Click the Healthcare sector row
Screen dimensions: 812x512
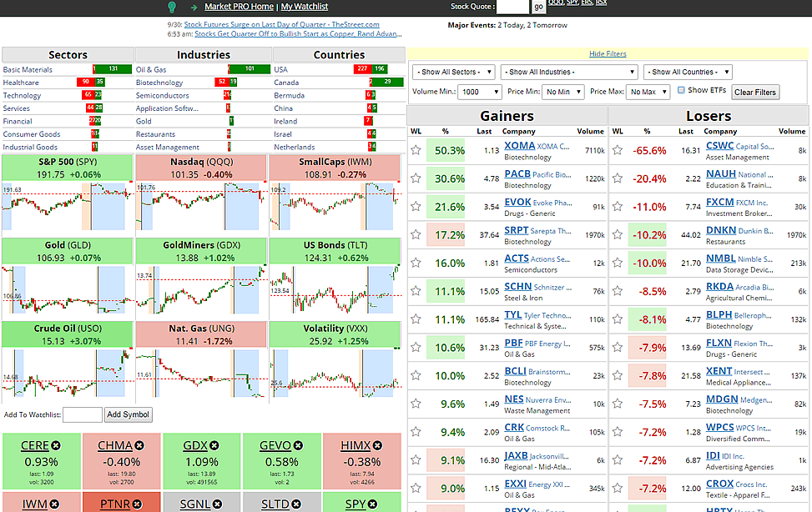(68, 83)
